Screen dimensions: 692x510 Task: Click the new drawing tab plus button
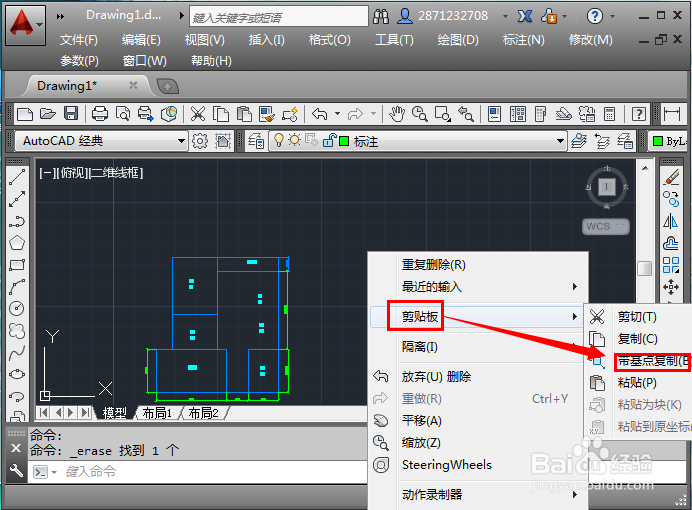pos(168,86)
